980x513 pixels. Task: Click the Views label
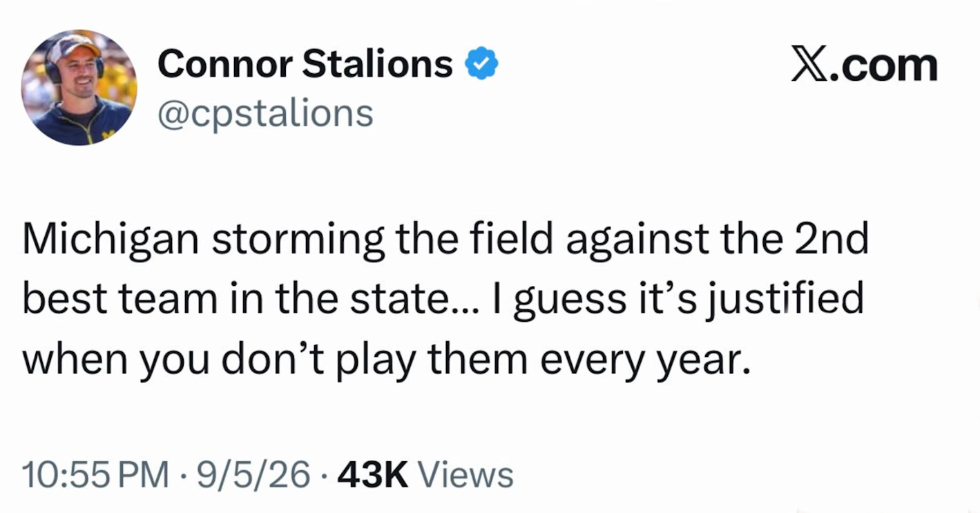tap(466, 475)
